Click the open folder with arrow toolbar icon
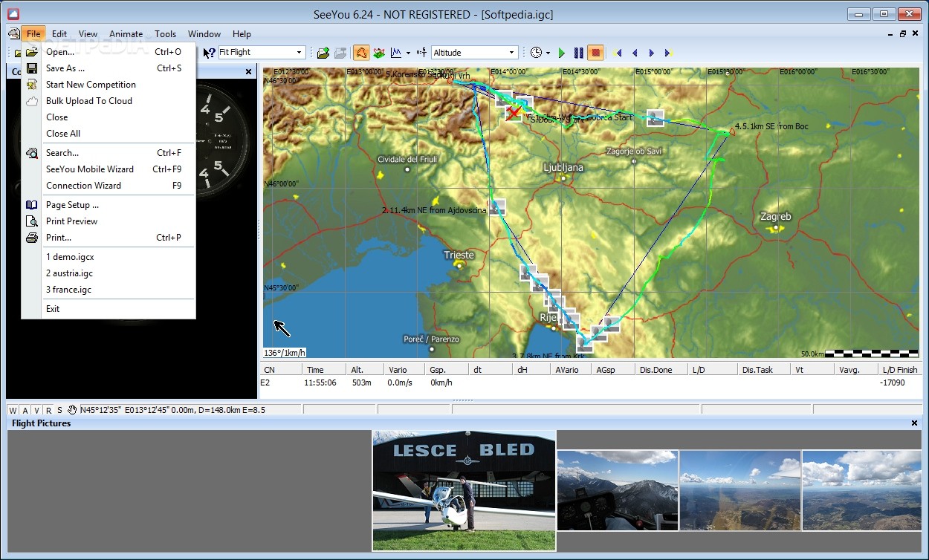Screen dimensions: 929x560 323,53
